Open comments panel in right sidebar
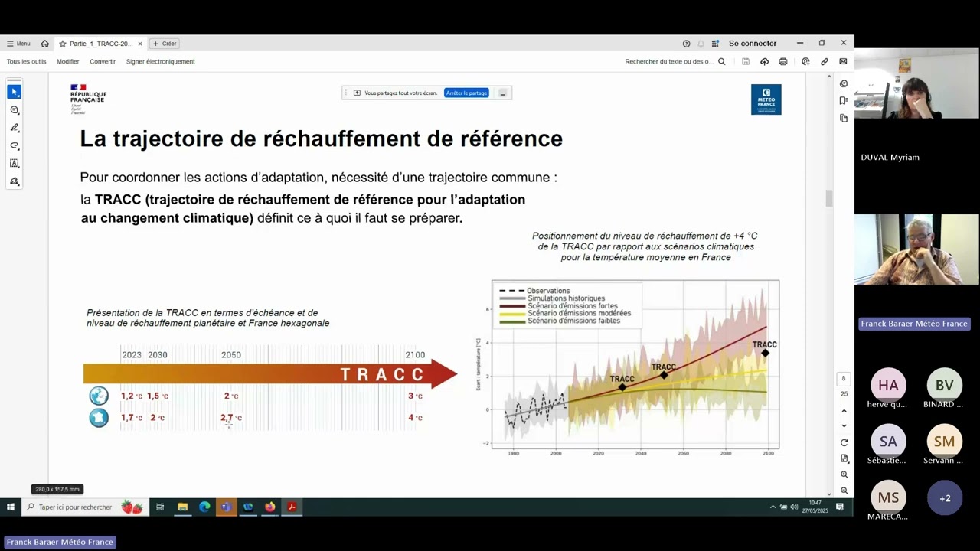The image size is (980, 551). pyautogui.click(x=844, y=83)
